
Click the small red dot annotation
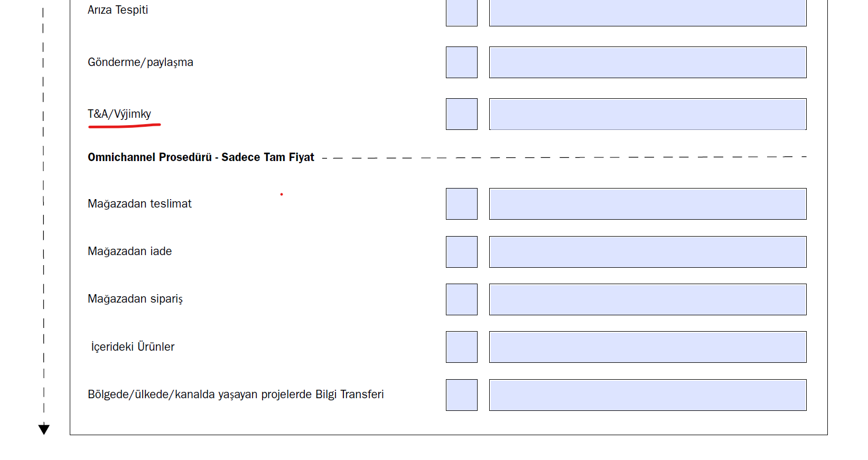tap(282, 194)
